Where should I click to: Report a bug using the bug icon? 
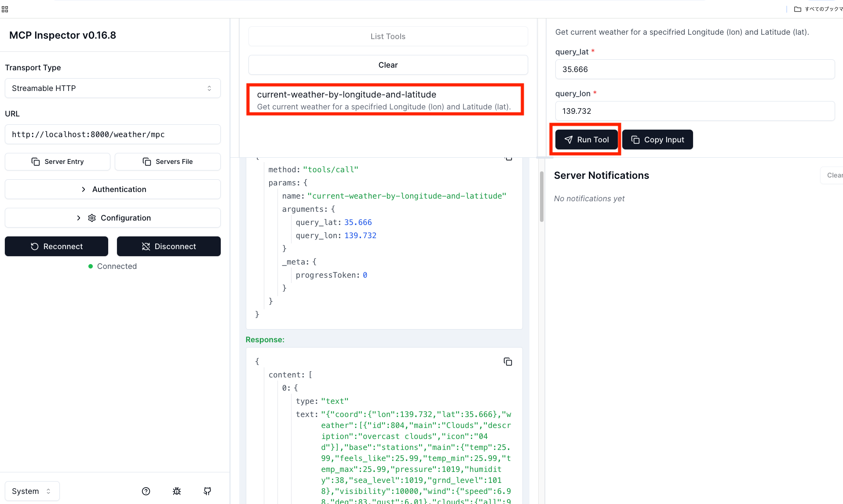pos(176,491)
